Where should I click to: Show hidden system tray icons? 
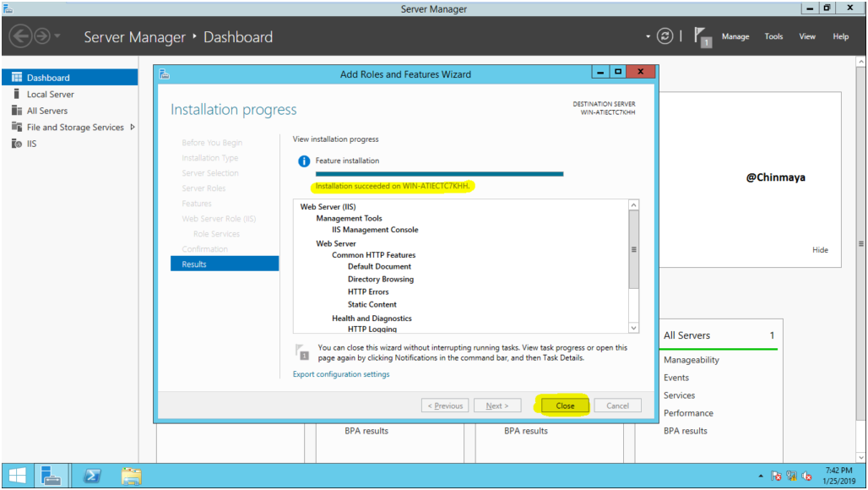tap(761, 476)
